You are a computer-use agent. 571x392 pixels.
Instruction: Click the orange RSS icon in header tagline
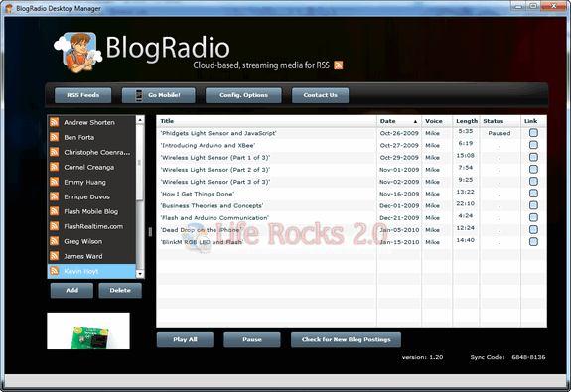pos(339,65)
